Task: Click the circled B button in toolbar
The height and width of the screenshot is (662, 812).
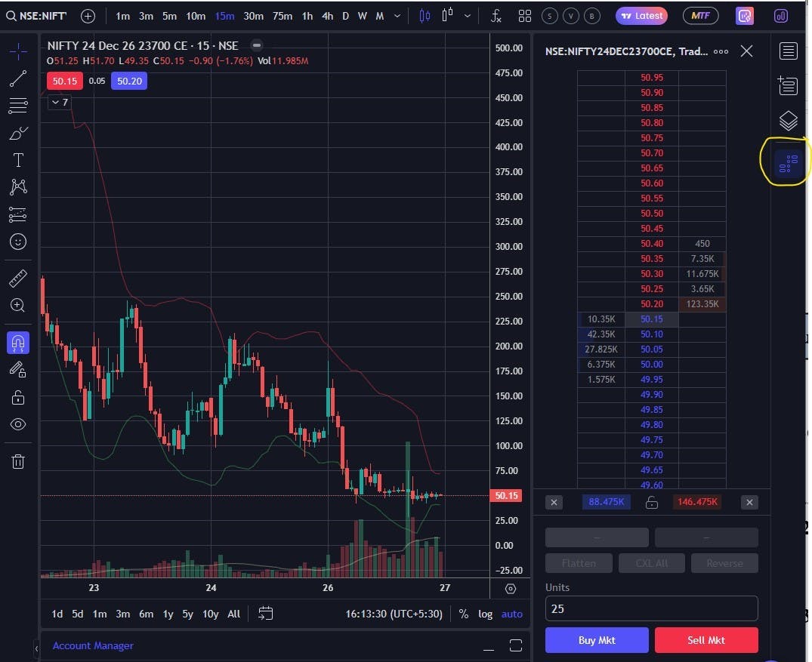Action: 592,16
